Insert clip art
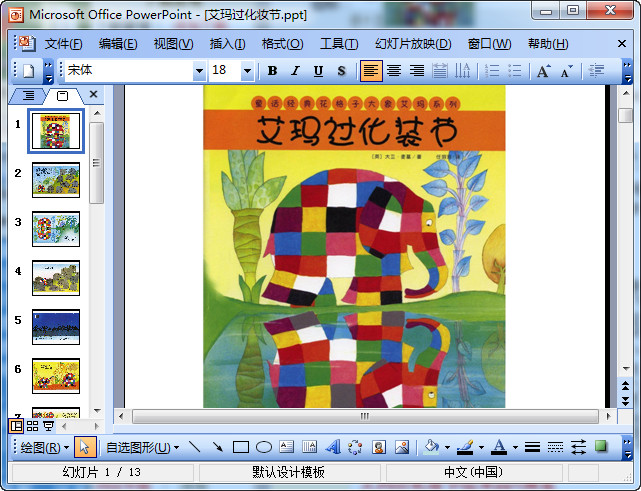This screenshot has height=491, width=641. 379,447
